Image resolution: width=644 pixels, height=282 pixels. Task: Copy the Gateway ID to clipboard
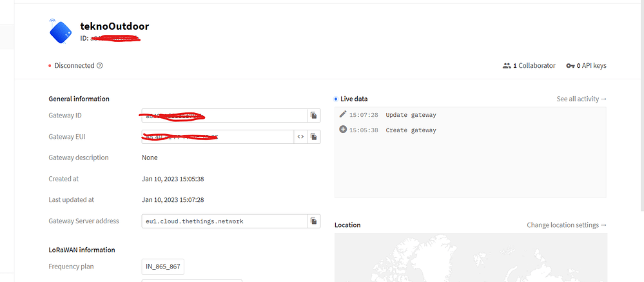pos(314,116)
